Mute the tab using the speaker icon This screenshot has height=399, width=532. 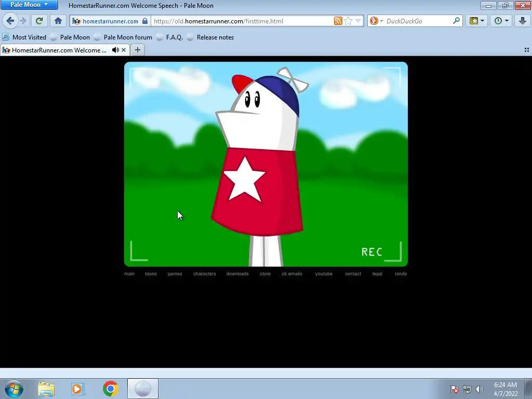click(x=115, y=50)
